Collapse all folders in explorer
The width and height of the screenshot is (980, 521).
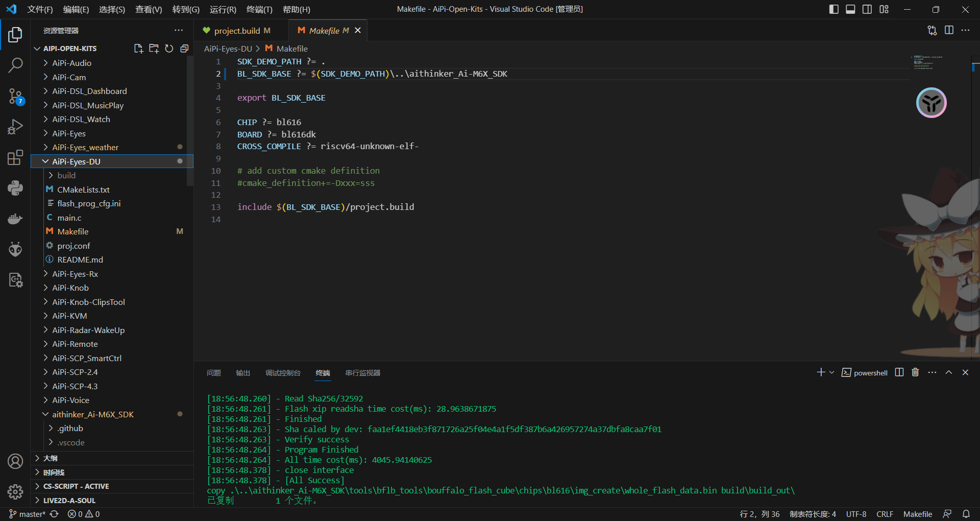(x=184, y=49)
